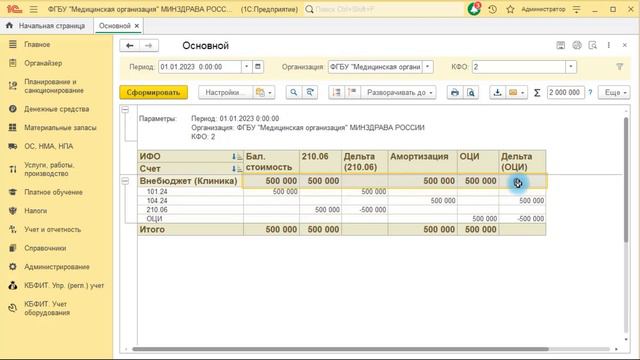The width and height of the screenshot is (640, 360).
Task: Click the Сформировать button
Action: 153,92
